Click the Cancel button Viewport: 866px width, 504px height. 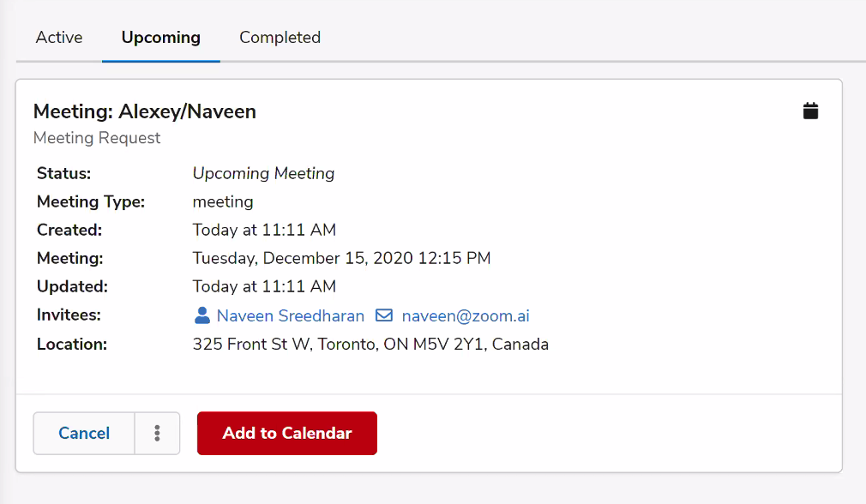84,434
